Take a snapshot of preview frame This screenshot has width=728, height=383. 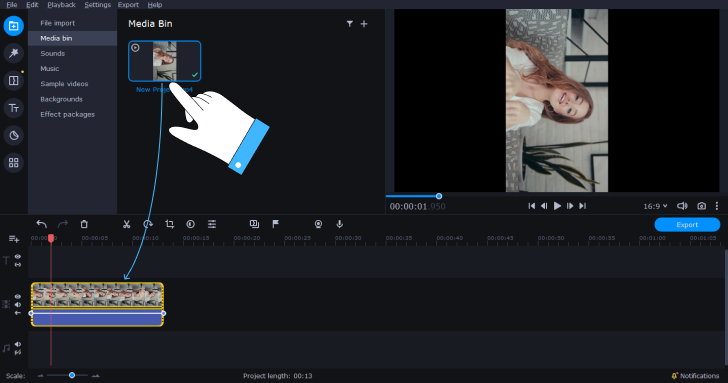[702, 206]
